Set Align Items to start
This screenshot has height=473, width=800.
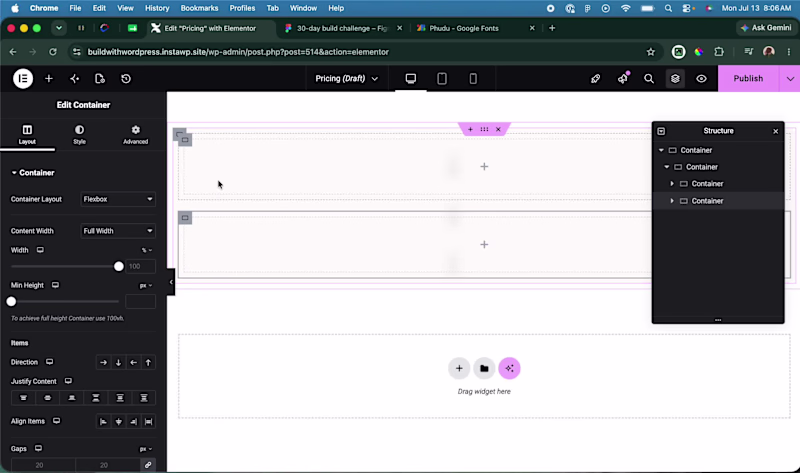(104, 421)
